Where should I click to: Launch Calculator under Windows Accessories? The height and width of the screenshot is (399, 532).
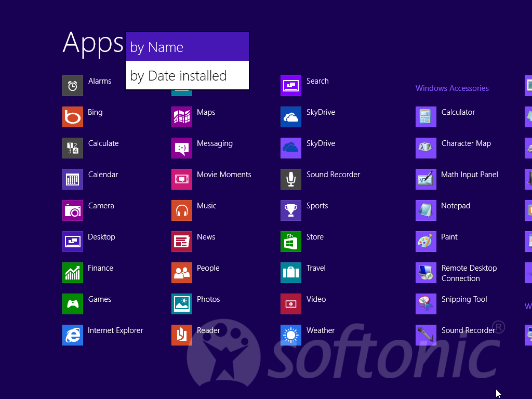click(x=426, y=117)
